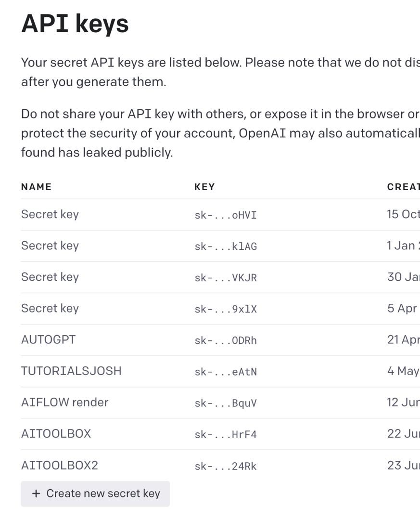Click the TUTORIALSJOSH key name
The height and width of the screenshot is (520, 420).
(x=71, y=371)
